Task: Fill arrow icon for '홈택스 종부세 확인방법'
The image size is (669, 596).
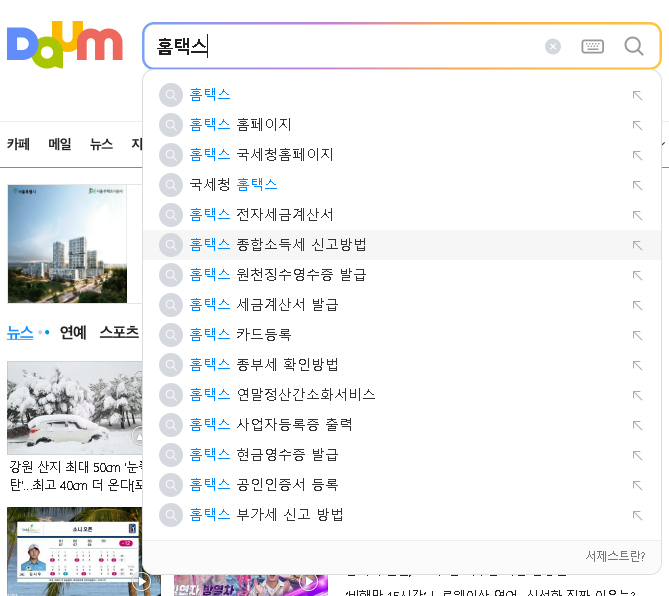Action: click(x=637, y=366)
